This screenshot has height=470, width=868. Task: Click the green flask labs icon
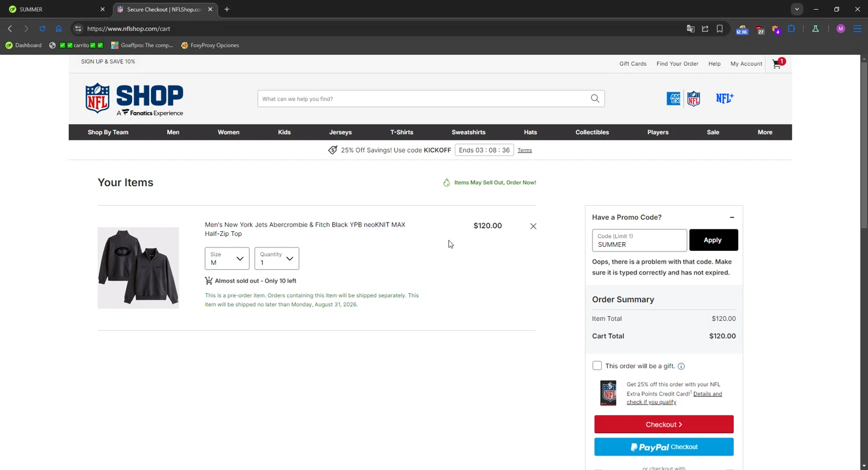tap(815, 28)
